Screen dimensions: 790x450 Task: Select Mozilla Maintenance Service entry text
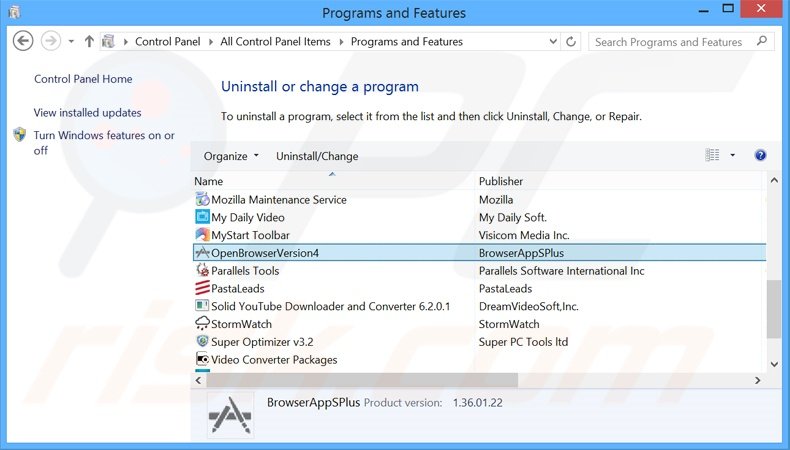(x=279, y=200)
